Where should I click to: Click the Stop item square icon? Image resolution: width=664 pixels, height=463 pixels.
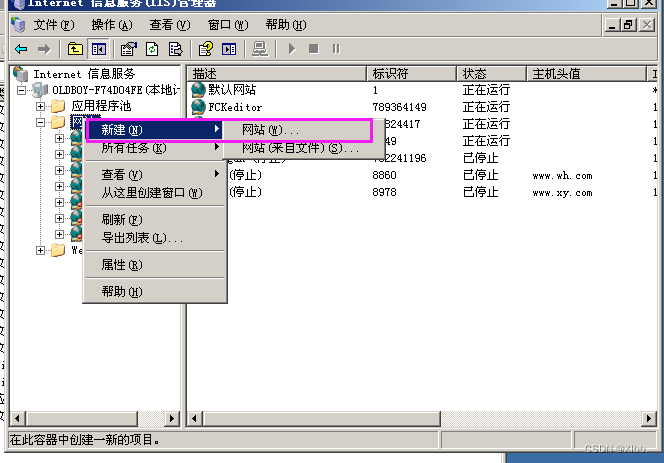(x=313, y=49)
